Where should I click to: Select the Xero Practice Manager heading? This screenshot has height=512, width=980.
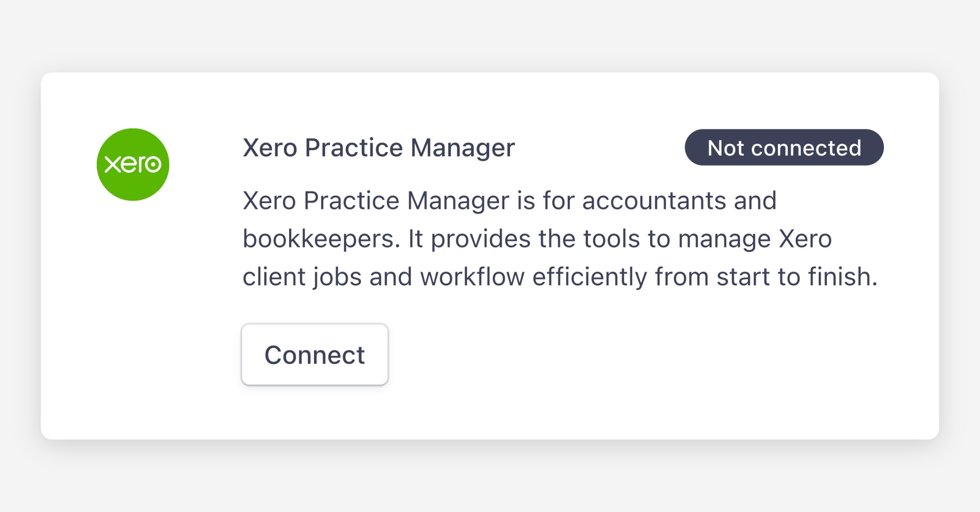379,147
